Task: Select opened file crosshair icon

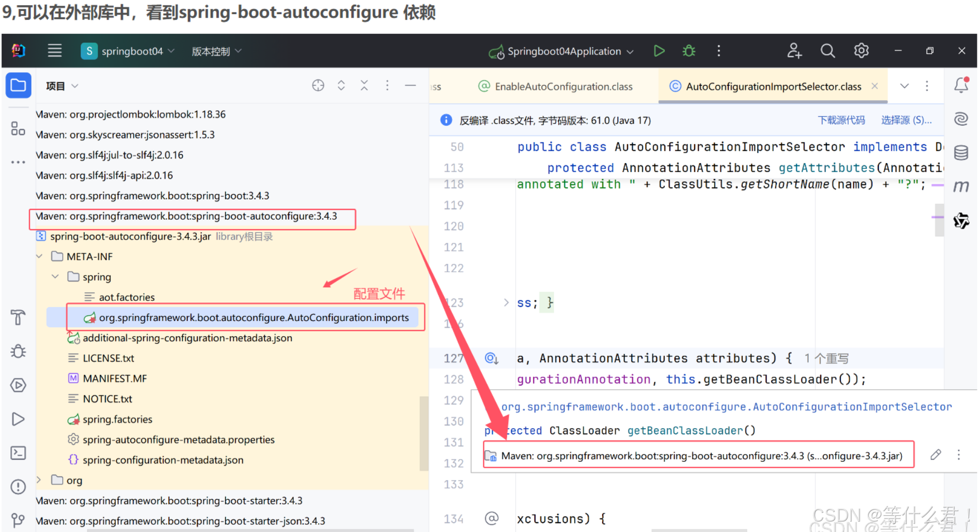Action: click(x=318, y=86)
